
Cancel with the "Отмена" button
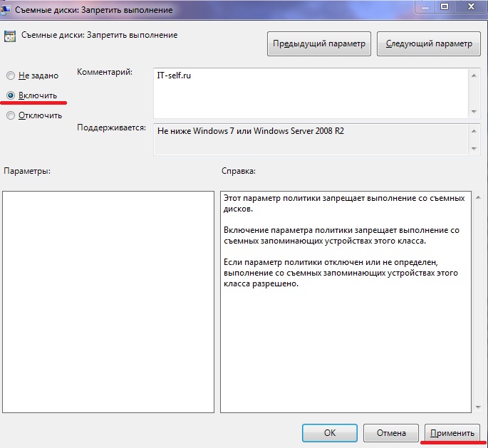coord(391,433)
